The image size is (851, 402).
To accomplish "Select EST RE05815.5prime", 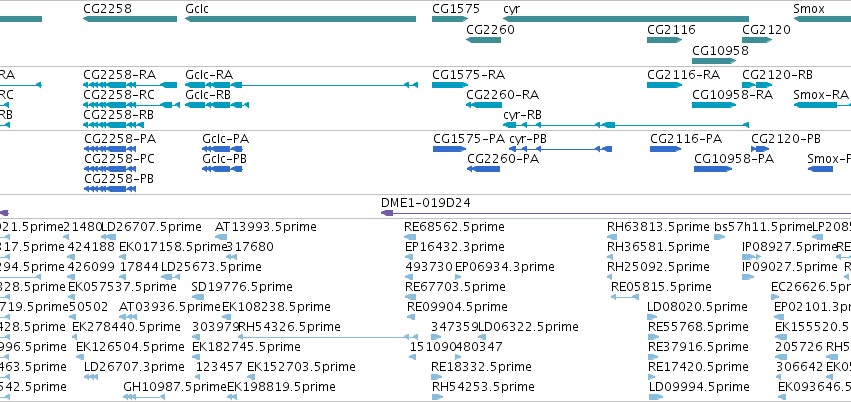I will tap(661, 286).
